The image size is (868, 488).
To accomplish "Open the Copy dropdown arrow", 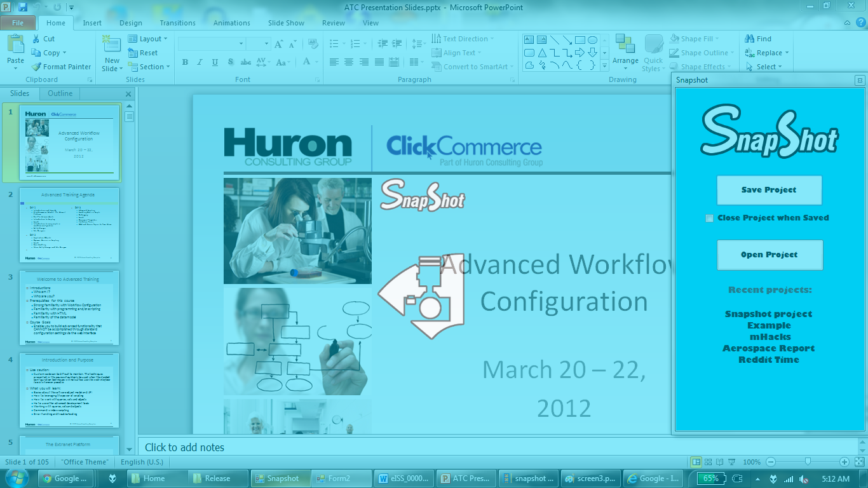I will [64, 53].
